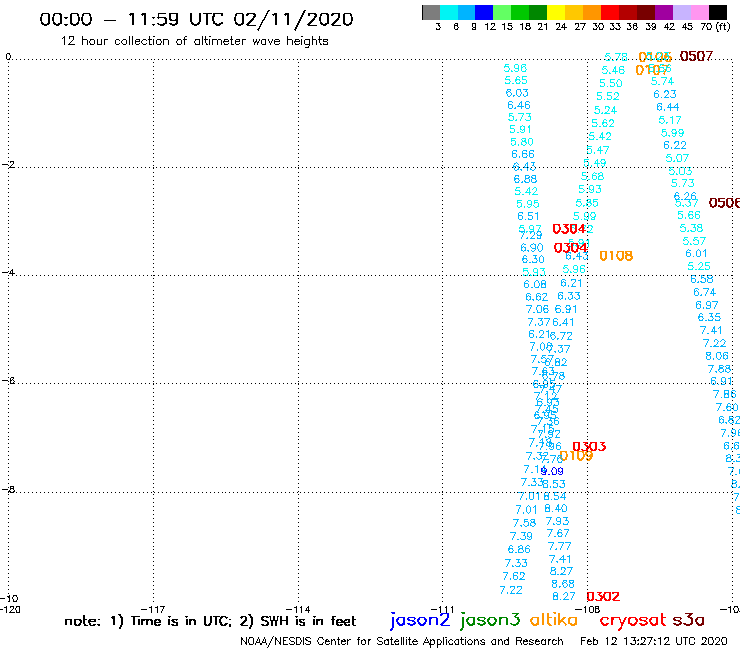Click the red "cryosat" satellite label
The width and height of the screenshot is (740, 650).
coord(633,620)
